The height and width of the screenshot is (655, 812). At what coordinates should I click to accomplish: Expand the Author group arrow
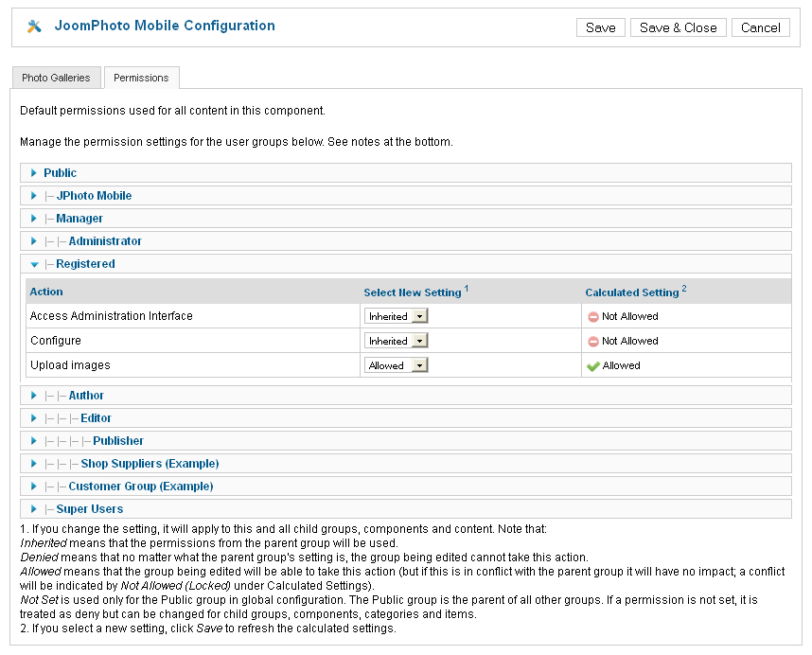coord(34,396)
